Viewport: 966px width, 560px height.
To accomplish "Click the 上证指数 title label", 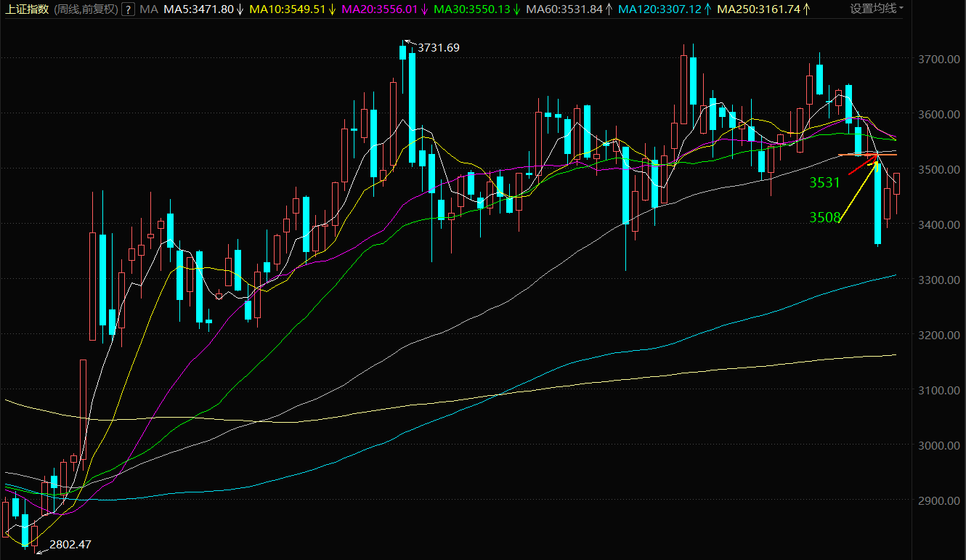I will (x=28, y=9).
